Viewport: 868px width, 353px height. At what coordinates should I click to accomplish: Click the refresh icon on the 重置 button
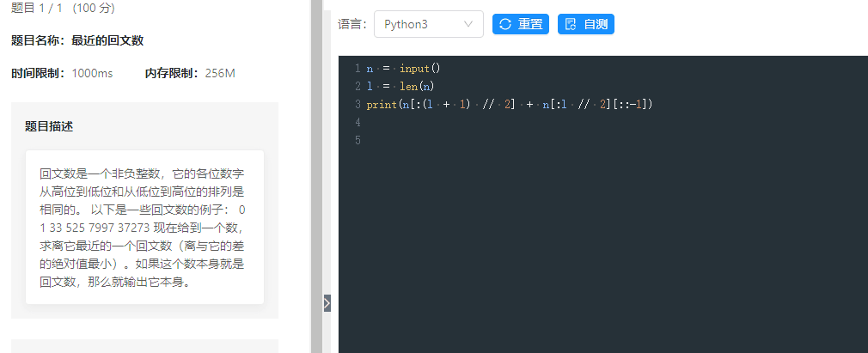(505, 24)
